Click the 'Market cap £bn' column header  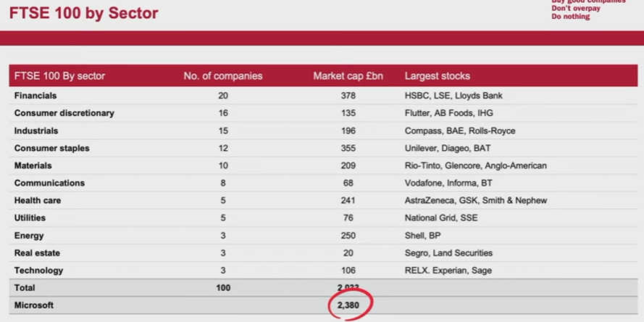[348, 76]
